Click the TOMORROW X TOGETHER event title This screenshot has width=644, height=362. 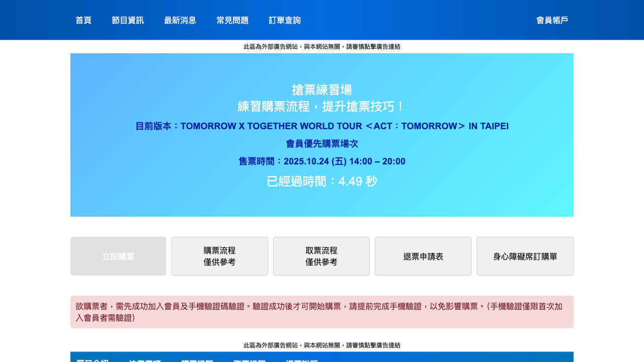(x=322, y=126)
